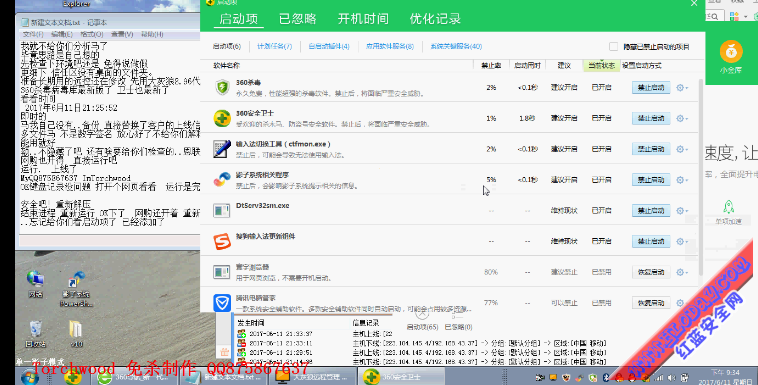Select 应用软件服务(8) sub-tab

pos(390,46)
